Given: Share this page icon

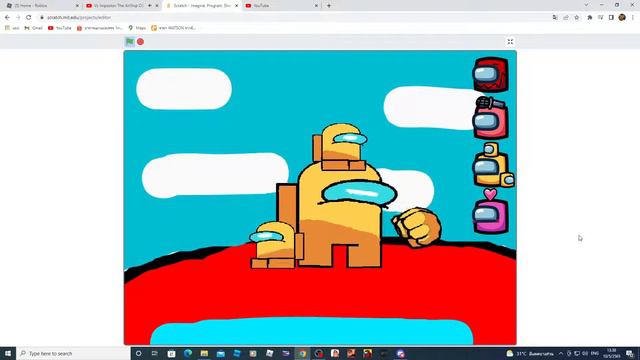Looking at the screenshot, I should pos(566,18).
